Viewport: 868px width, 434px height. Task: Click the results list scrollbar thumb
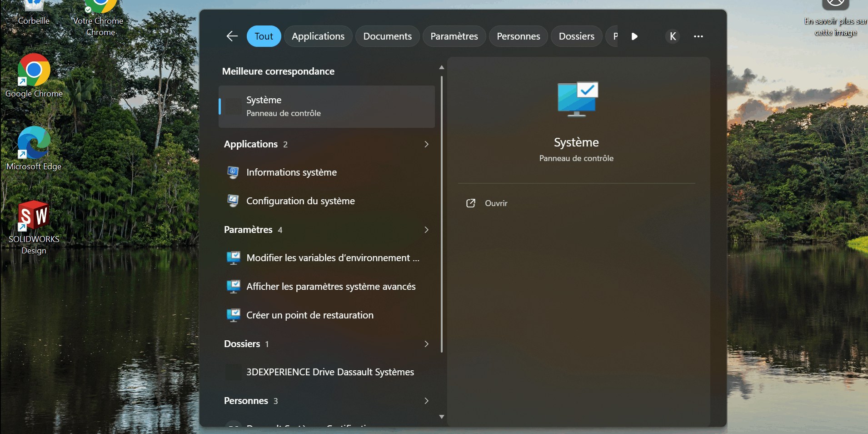point(442,214)
